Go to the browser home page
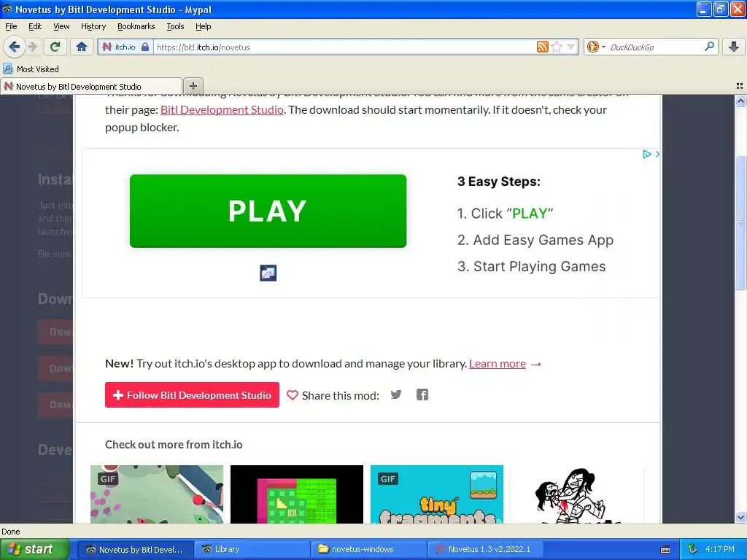Viewport: 747px width, 560px height. (82, 47)
